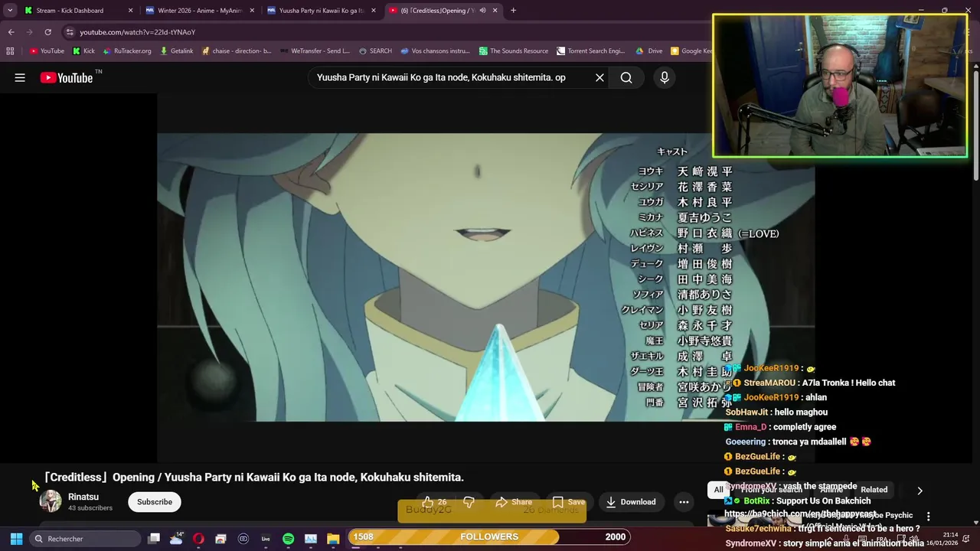Go to the YouTube home logo

67,77
